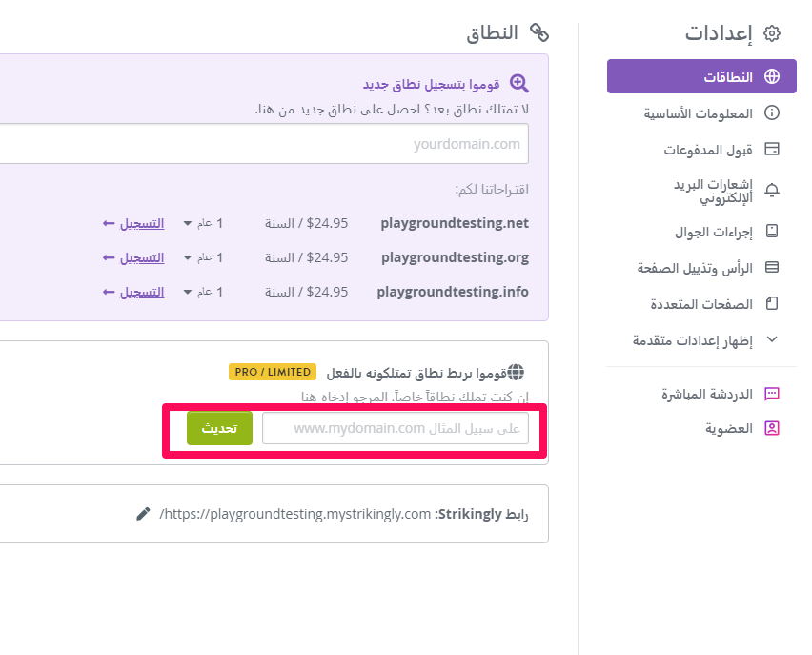Screen dimensions: 812x655
Task: Click the magnifier search icon for new domain
Action: pos(518,84)
